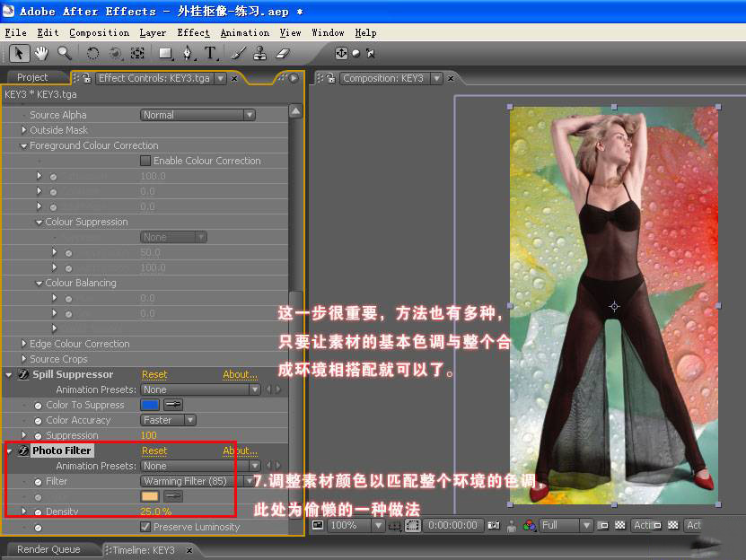
Task: Open the Color Accuracy Faster dropdown
Action: [x=169, y=420]
